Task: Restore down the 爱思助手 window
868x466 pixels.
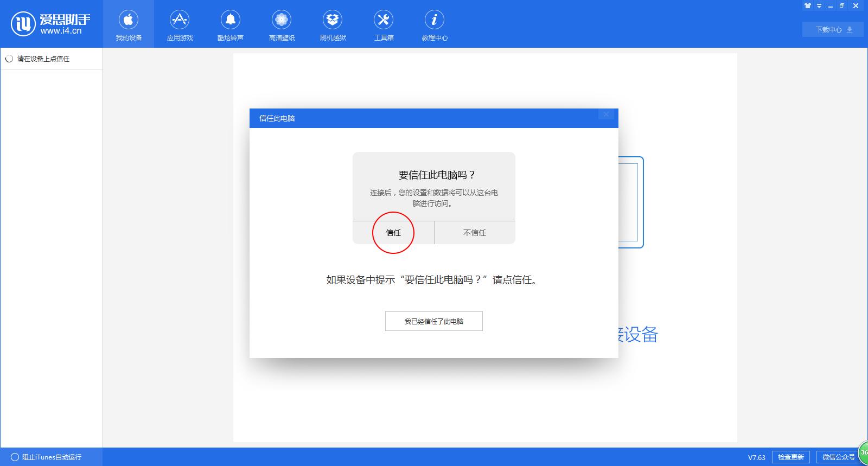Action: pyautogui.click(x=842, y=6)
